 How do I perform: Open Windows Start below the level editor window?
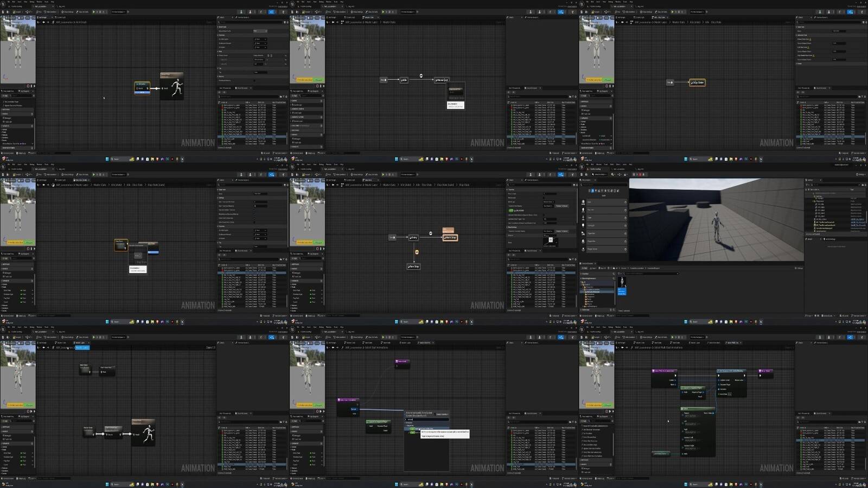pos(686,321)
